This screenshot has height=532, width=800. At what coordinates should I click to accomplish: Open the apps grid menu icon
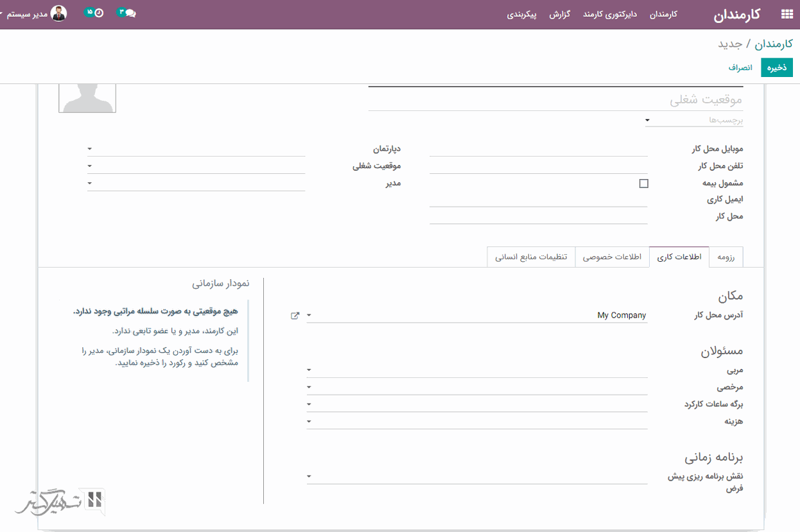[786, 14]
